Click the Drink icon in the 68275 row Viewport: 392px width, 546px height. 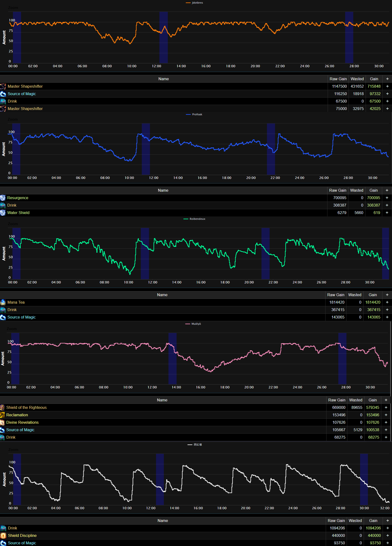pos(2,437)
